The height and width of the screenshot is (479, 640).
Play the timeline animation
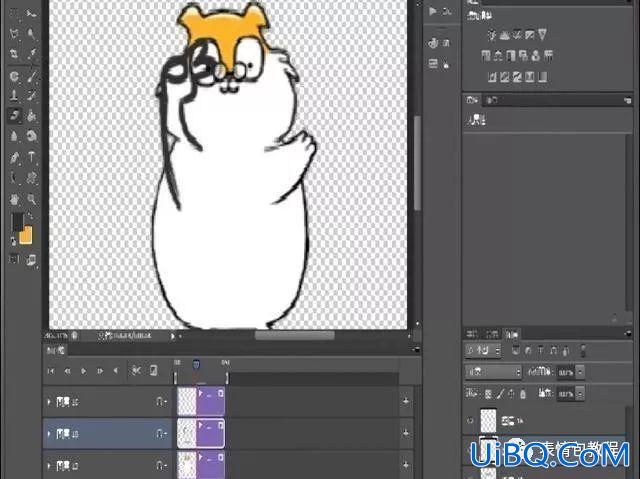point(84,371)
